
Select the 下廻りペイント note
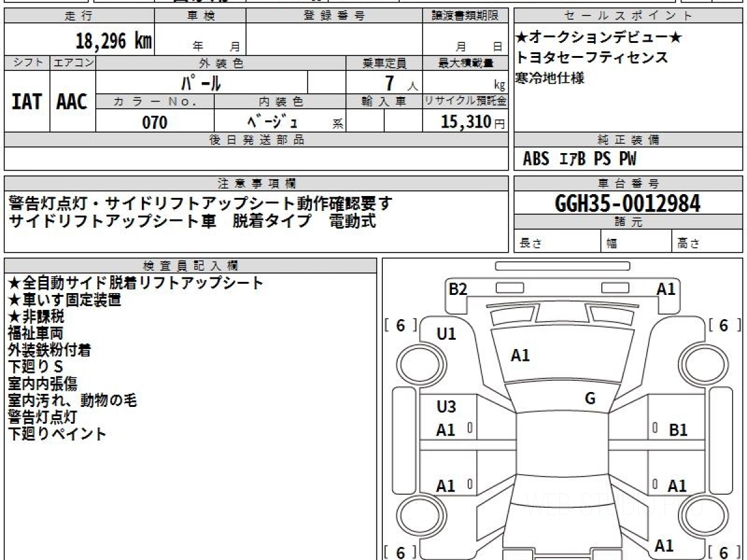pyautogui.click(x=57, y=434)
